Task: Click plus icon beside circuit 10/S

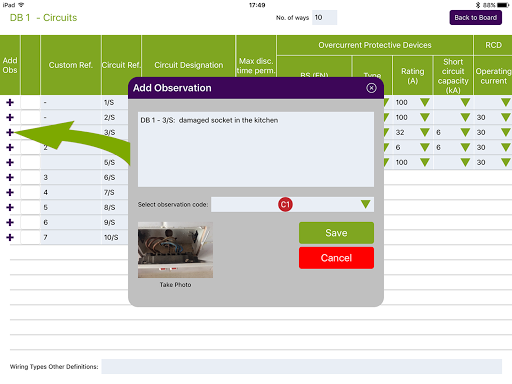Action: pyautogui.click(x=10, y=237)
